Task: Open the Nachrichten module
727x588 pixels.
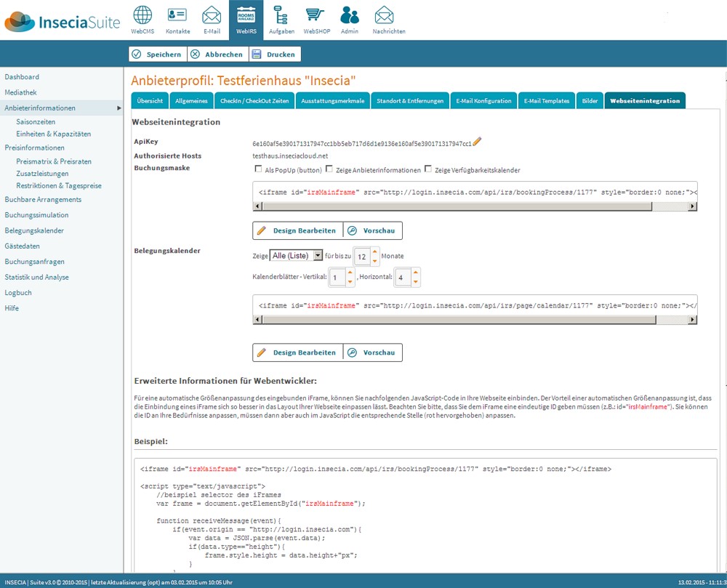Action: click(388, 20)
